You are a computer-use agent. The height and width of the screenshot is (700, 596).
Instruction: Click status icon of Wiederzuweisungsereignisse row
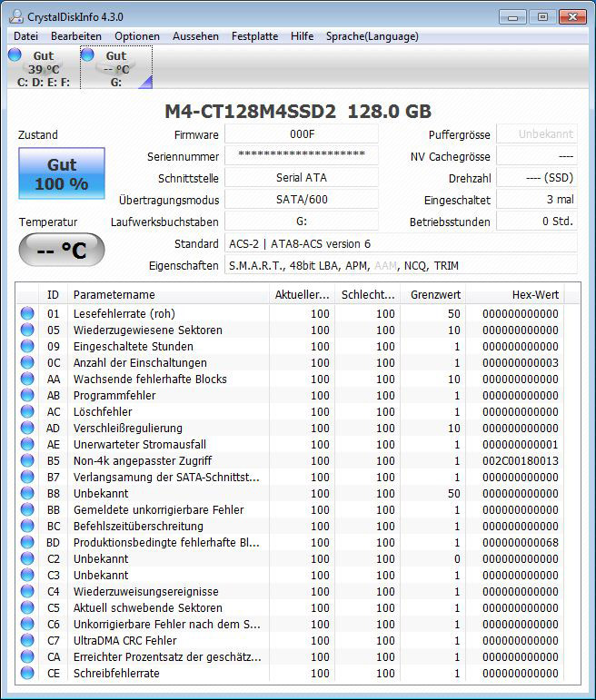coord(27,591)
